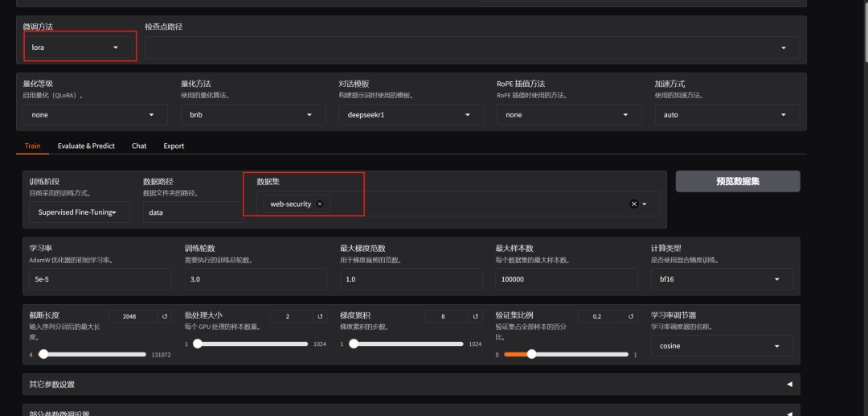The image size is (868, 416).
Task: Remove the web-security dataset tag
Action: pyautogui.click(x=320, y=204)
